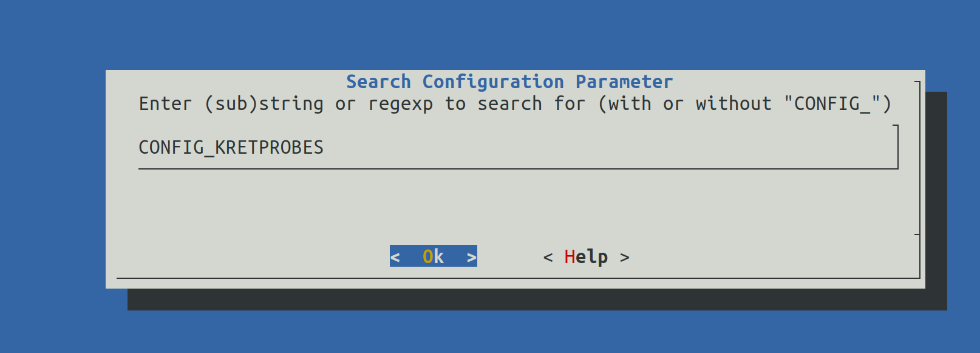Click the right angle bracket of Ok

tap(471, 258)
